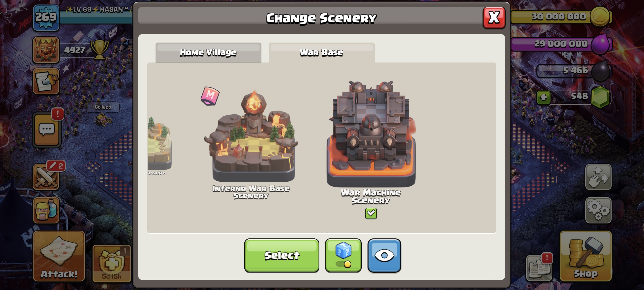
Task: Open the Shop with hammer and coins
Action: click(x=586, y=256)
